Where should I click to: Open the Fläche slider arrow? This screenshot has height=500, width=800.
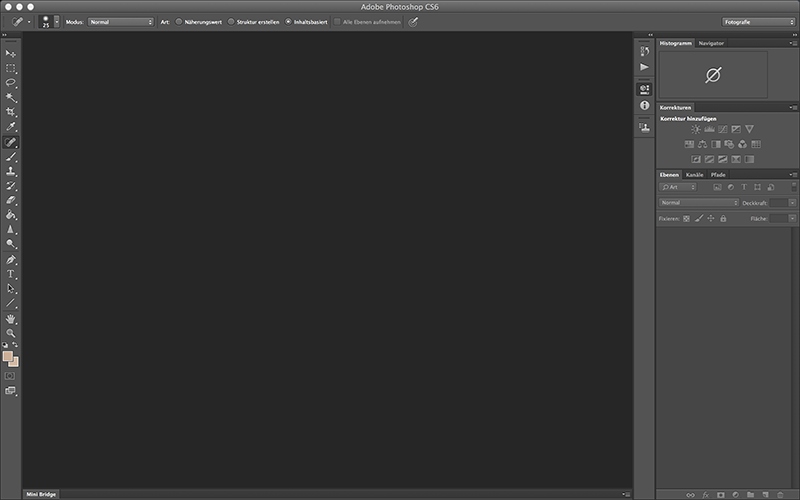(792, 218)
